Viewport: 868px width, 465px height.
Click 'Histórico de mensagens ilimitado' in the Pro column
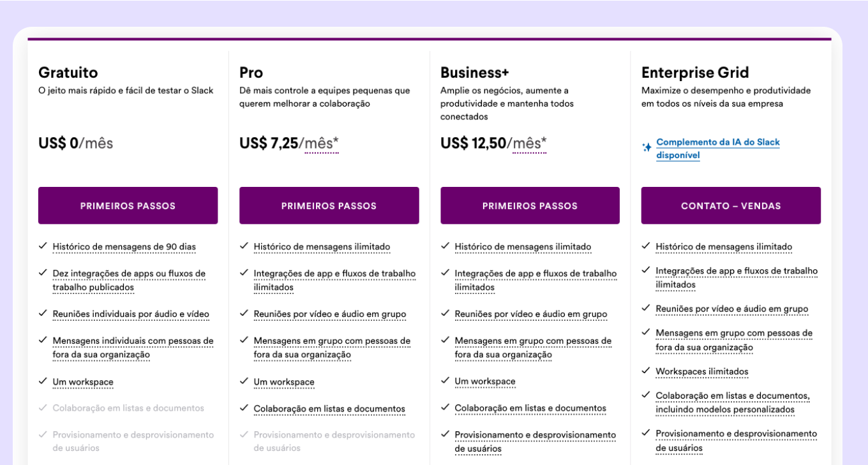(x=322, y=247)
